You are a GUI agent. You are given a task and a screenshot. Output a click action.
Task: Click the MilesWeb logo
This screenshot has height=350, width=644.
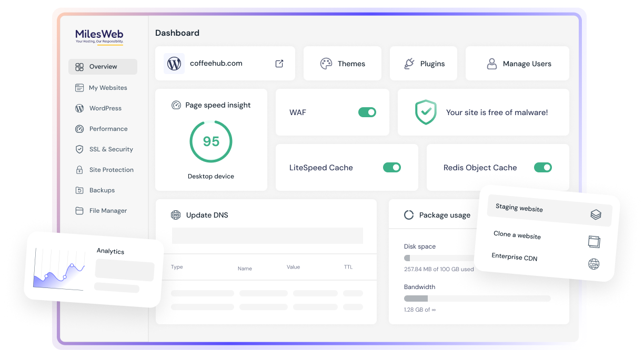pos(99,37)
